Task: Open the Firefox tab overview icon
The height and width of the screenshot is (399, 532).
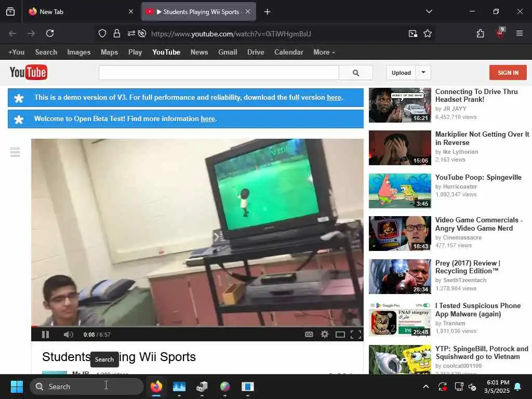Action: click(10, 12)
